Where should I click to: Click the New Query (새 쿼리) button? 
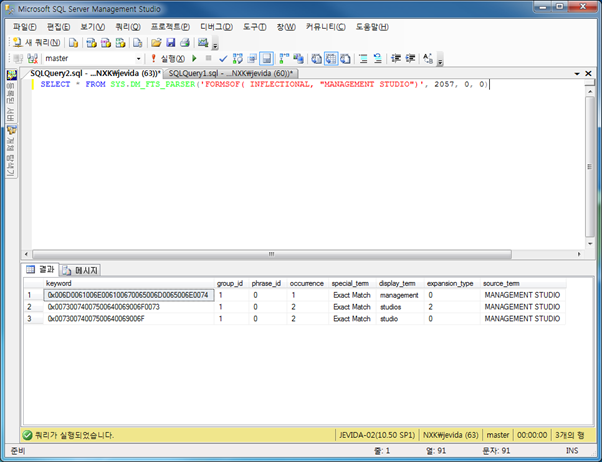(x=36, y=43)
